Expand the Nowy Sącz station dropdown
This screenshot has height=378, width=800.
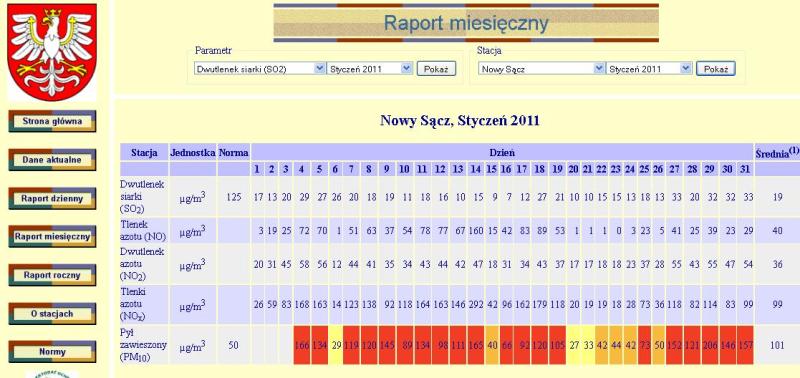click(x=542, y=69)
